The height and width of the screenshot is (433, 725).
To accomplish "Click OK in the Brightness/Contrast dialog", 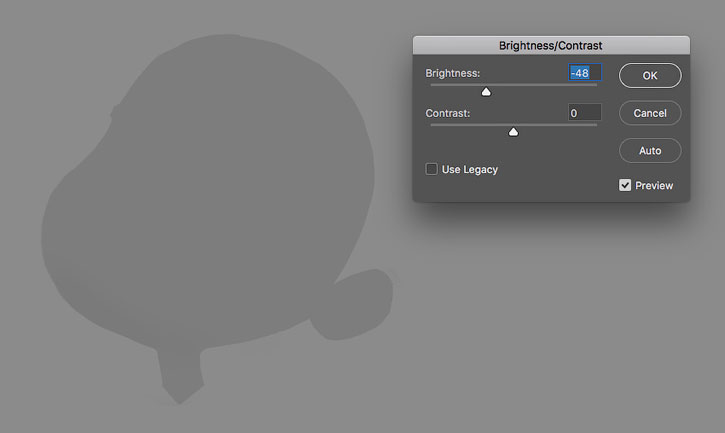I will (x=650, y=75).
